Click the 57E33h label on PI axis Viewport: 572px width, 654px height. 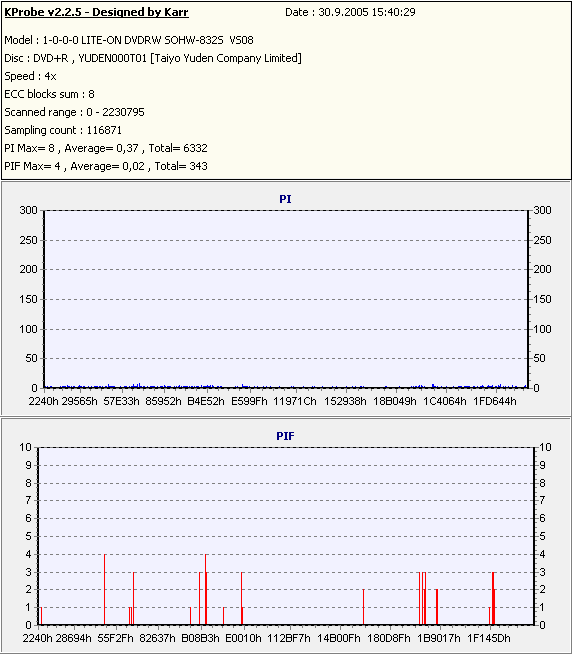(121, 401)
